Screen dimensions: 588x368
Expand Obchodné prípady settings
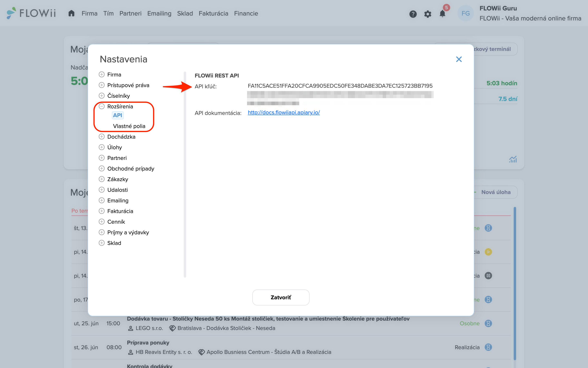[x=101, y=168]
